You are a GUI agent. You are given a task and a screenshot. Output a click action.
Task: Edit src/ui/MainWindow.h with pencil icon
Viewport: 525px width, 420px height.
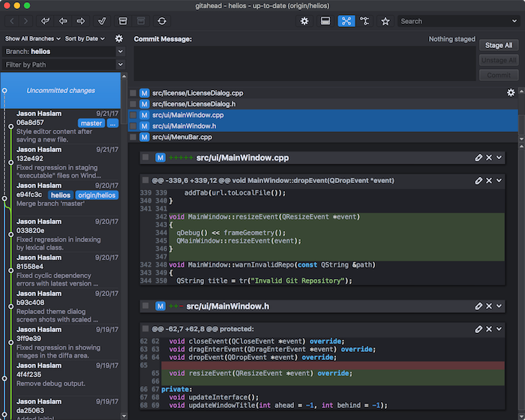478,306
